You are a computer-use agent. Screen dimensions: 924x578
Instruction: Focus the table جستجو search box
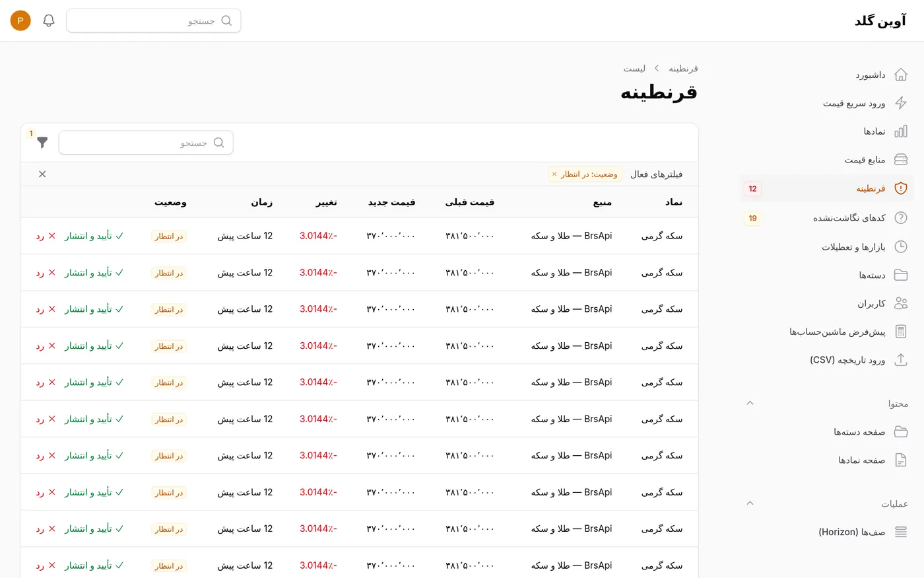coord(146,143)
